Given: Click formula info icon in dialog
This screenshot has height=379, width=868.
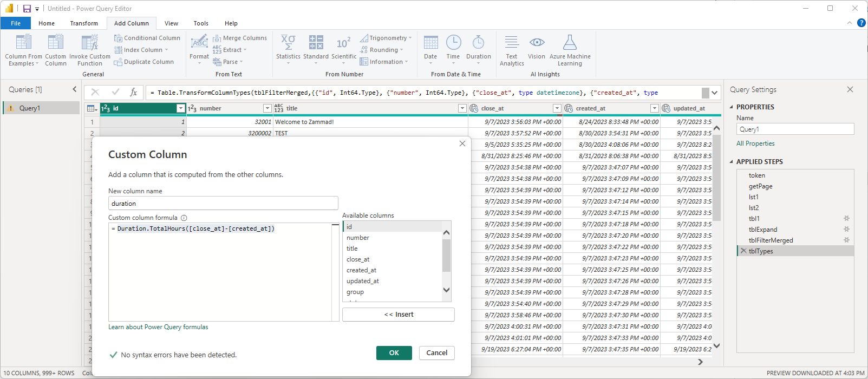Looking at the screenshot, I should coord(184,218).
